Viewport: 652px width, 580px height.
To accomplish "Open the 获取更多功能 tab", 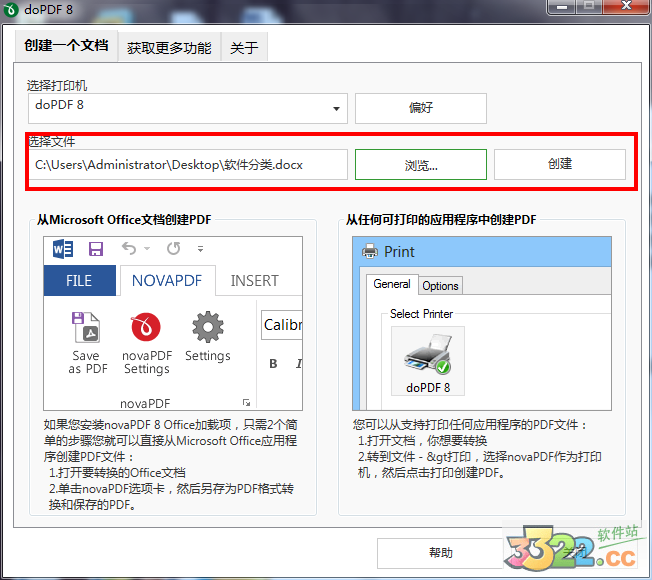I will pos(169,48).
